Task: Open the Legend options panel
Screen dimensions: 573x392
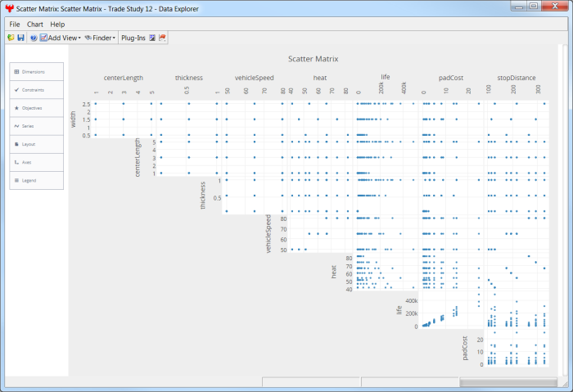Action: pos(36,180)
